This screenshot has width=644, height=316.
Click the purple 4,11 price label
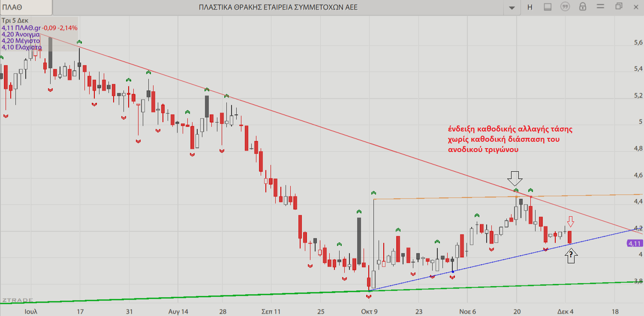(635, 243)
